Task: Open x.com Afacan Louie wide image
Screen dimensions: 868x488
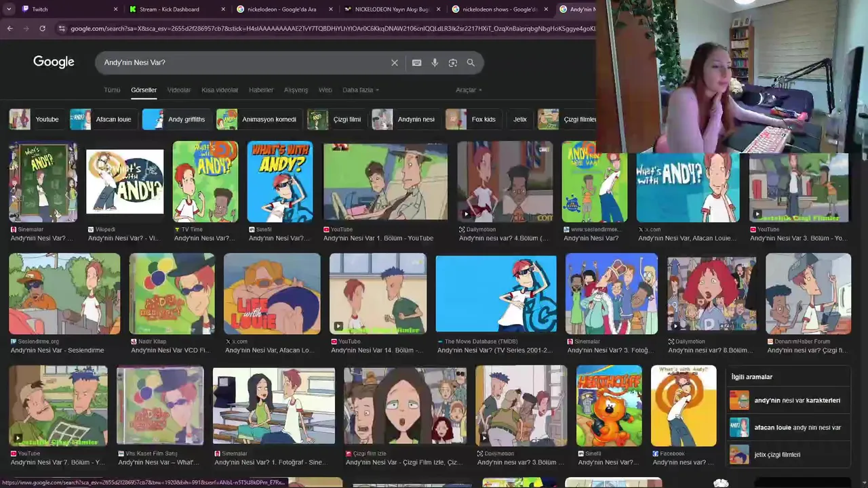Action: click(688, 187)
